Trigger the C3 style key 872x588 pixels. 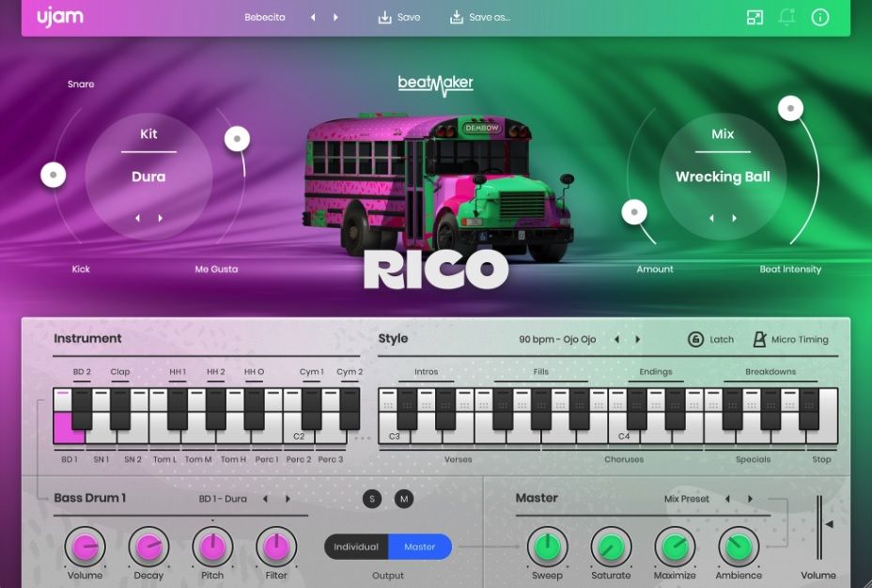coord(395,436)
